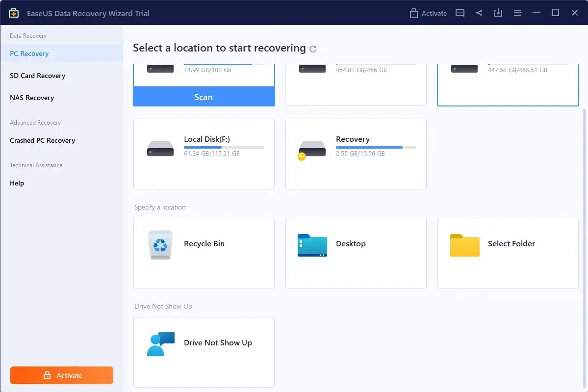The width and height of the screenshot is (588, 392).
Task: Click the 454.82 GB/466 GB size text
Action: 361,70
